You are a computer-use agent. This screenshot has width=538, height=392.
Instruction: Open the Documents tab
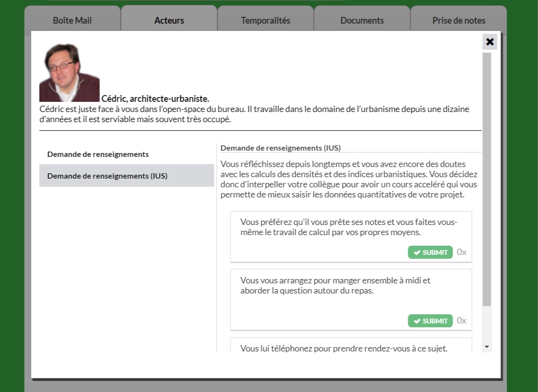click(x=362, y=20)
